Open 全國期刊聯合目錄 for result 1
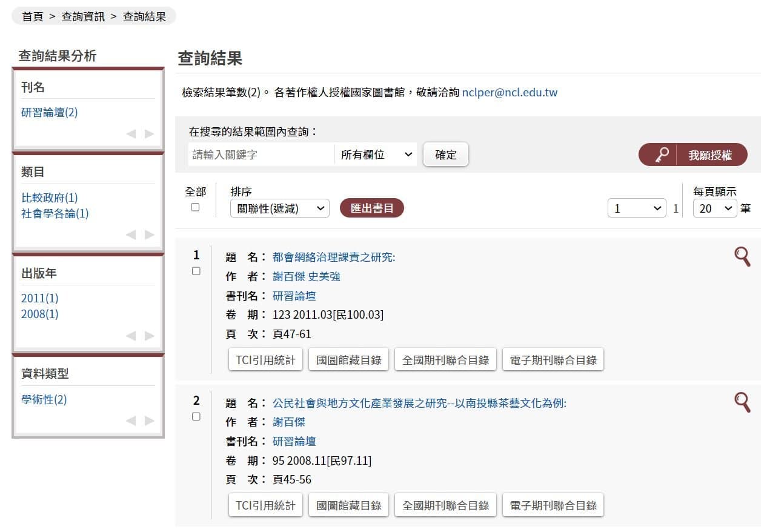The height and width of the screenshot is (532, 767). tap(446, 359)
